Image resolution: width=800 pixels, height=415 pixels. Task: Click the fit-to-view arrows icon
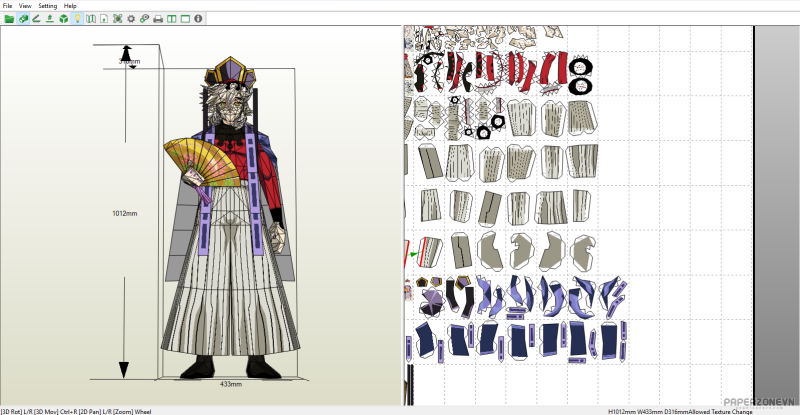coord(118,18)
